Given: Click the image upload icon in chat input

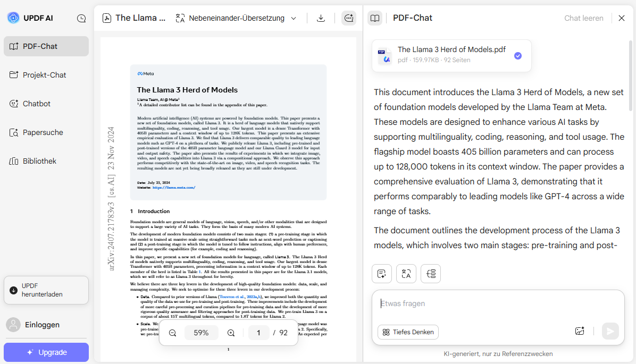Looking at the screenshot, I should [x=580, y=331].
